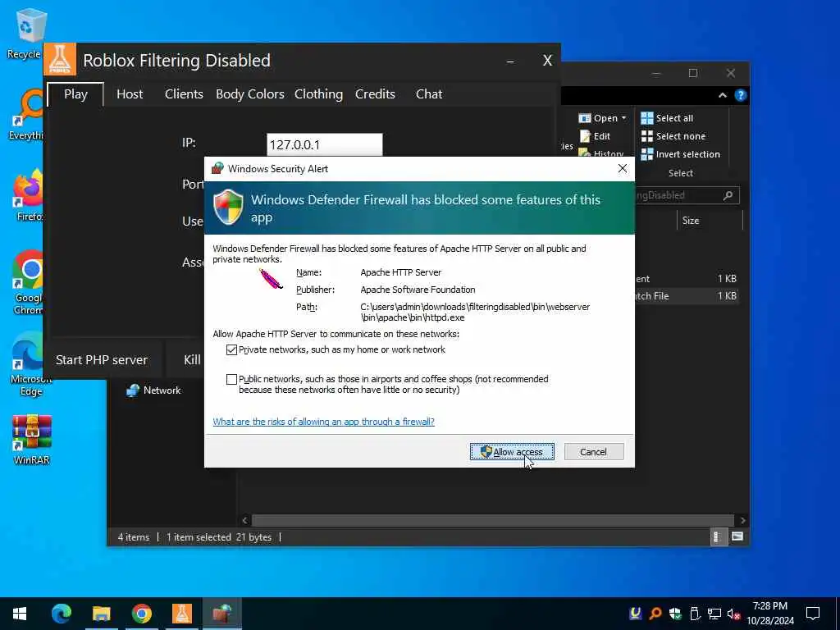Viewport: 840px width, 630px height.
Task: Click the Start PHP server button
Action: click(102, 360)
